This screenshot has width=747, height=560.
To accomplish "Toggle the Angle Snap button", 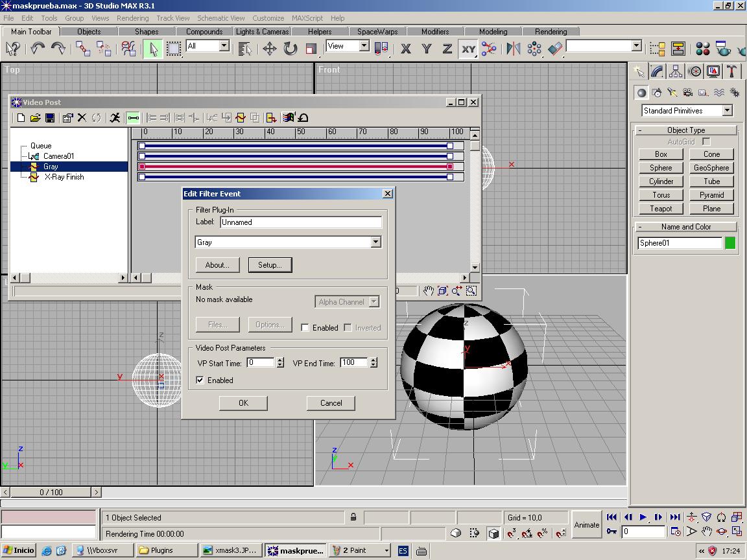I will click(x=527, y=533).
